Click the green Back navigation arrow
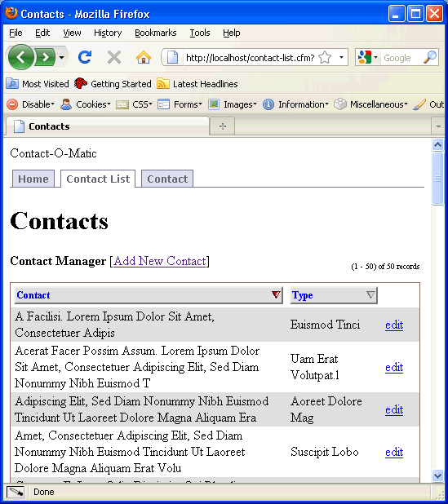The width and height of the screenshot is (448, 504). [21, 58]
